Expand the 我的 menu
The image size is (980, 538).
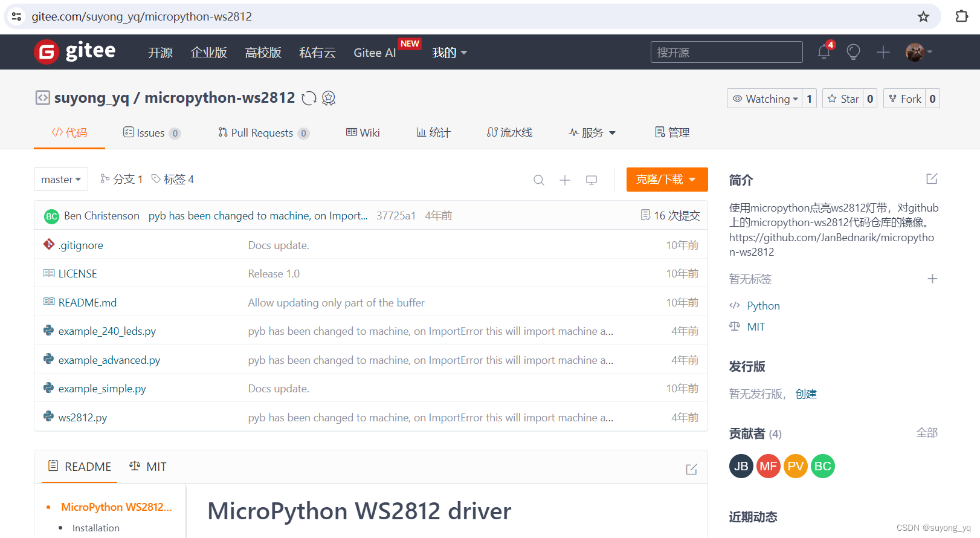tap(450, 53)
